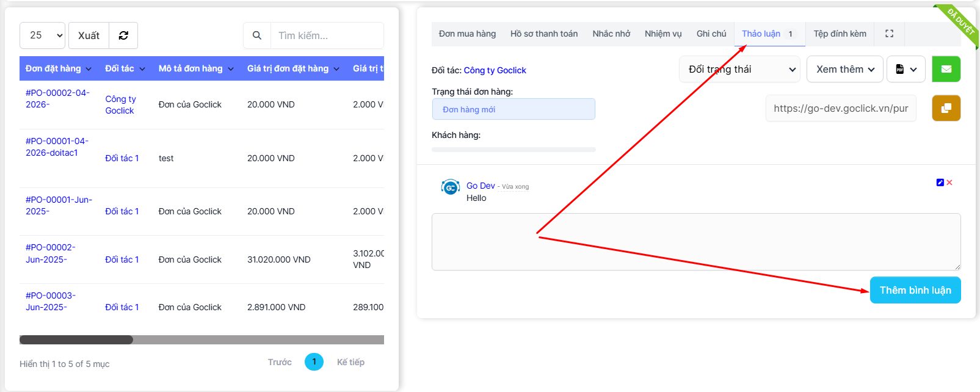980x392 pixels.
Task: Edit the Hello comment using the blue icon
Action: tap(940, 183)
